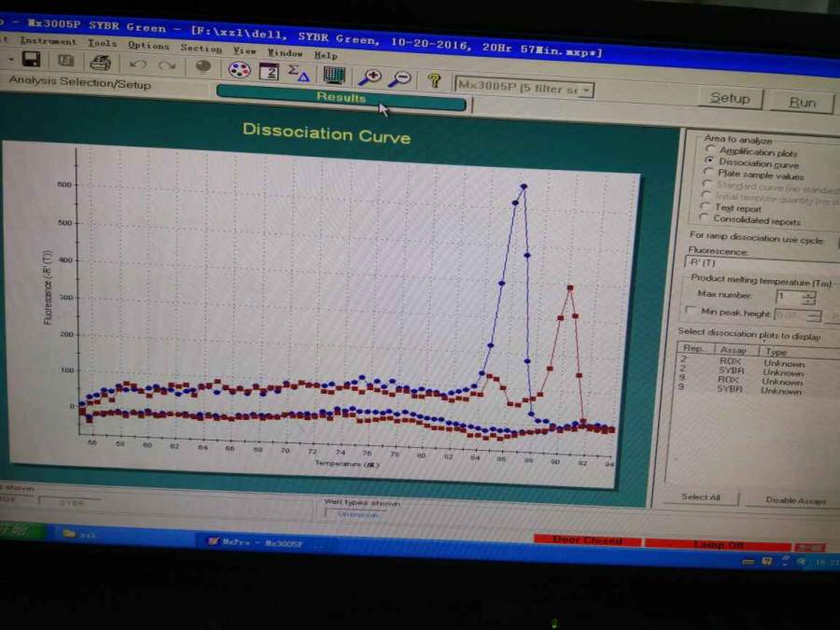Select the Amplification plots radio button
This screenshot has height=630, width=840.
point(710,149)
